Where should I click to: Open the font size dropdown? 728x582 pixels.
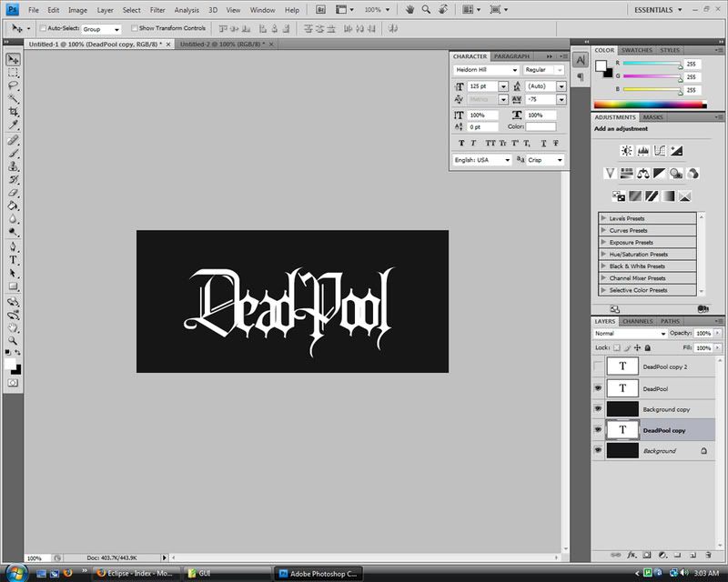(503, 86)
